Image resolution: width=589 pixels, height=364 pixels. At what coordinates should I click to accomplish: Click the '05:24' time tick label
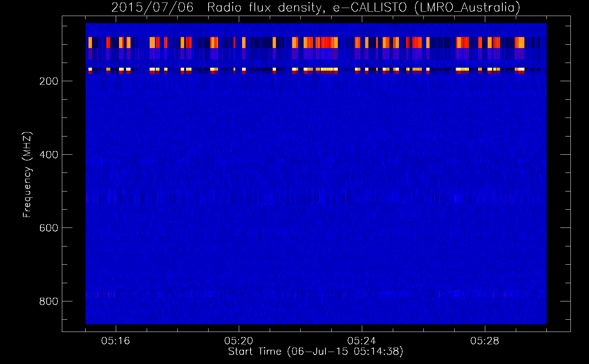(362, 341)
